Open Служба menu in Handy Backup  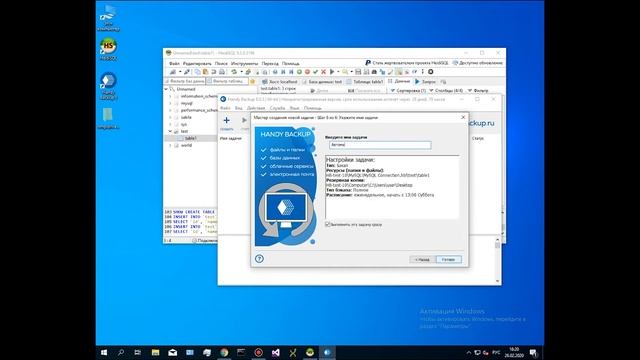pyautogui.click(x=277, y=108)
